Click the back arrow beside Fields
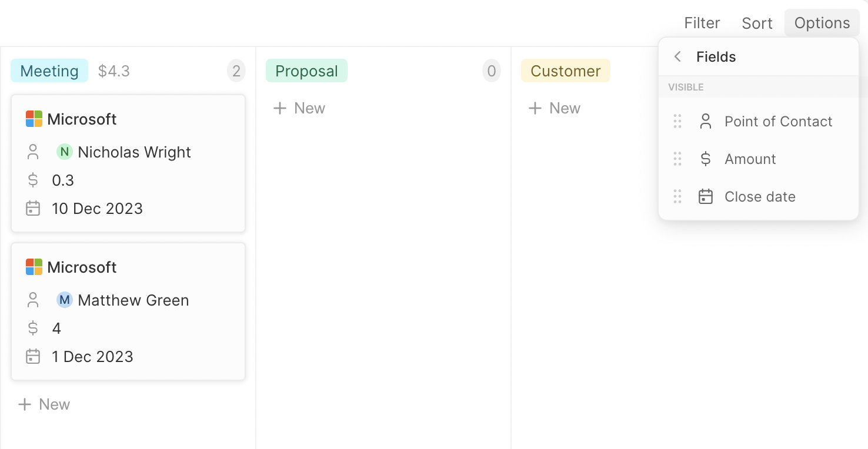Viewport: 868px width, 449px height. coord(677,56)
